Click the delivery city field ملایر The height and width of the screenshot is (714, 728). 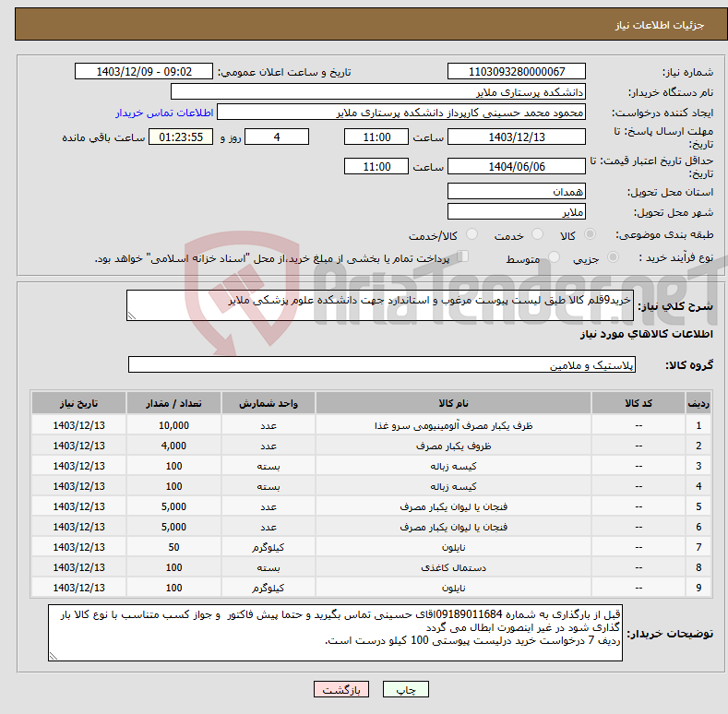(x=517, y=211)
